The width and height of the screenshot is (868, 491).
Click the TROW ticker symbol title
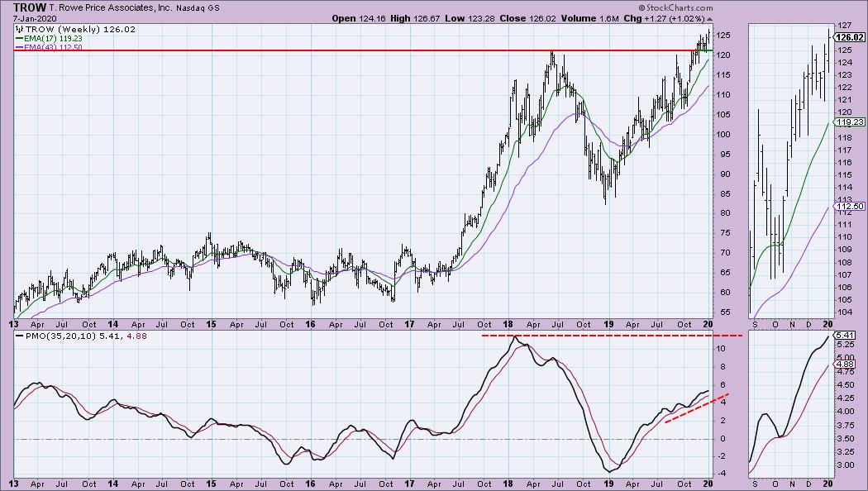click(28, 7)
